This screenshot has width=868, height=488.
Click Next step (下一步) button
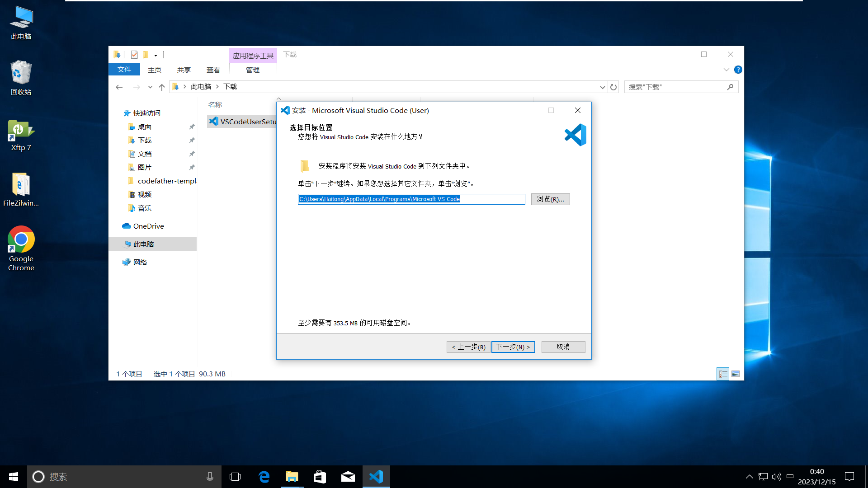(513, 347)
